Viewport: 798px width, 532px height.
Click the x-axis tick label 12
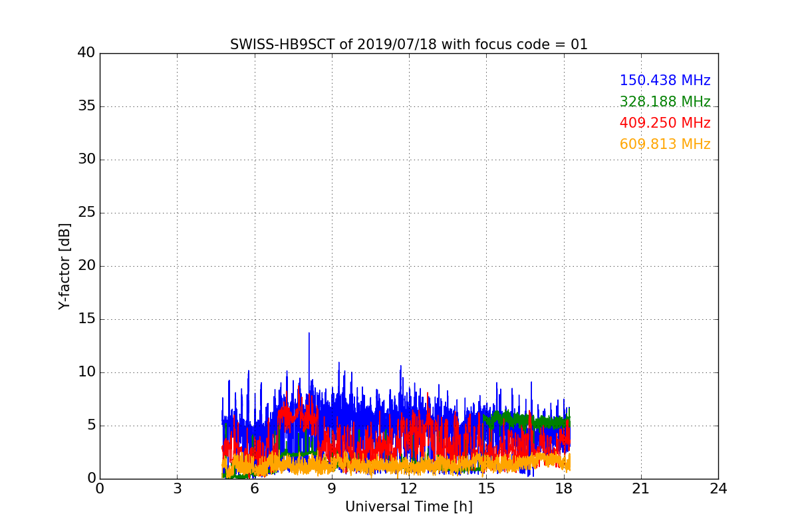point(409,489)
